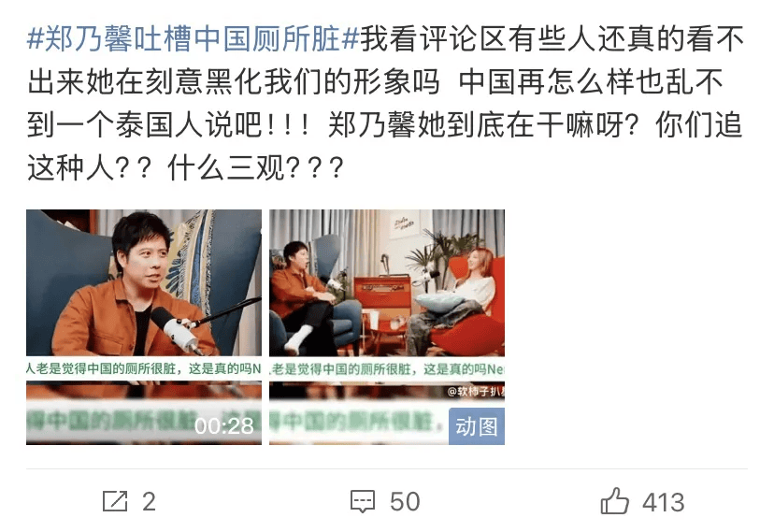Image resolution: width=774 pixels, height=532 pixels.
Task: Tap the retro red radio in the GIF image
Action: 382,292
